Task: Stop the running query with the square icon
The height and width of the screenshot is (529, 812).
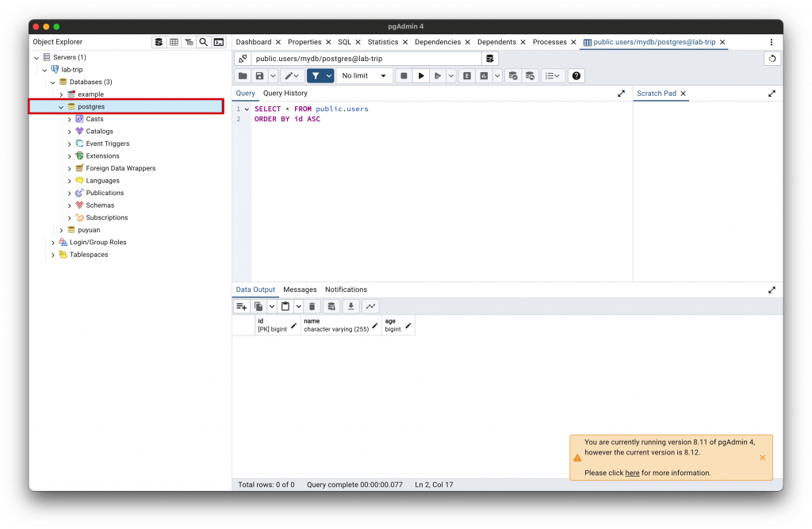Action: coord(404,75)
